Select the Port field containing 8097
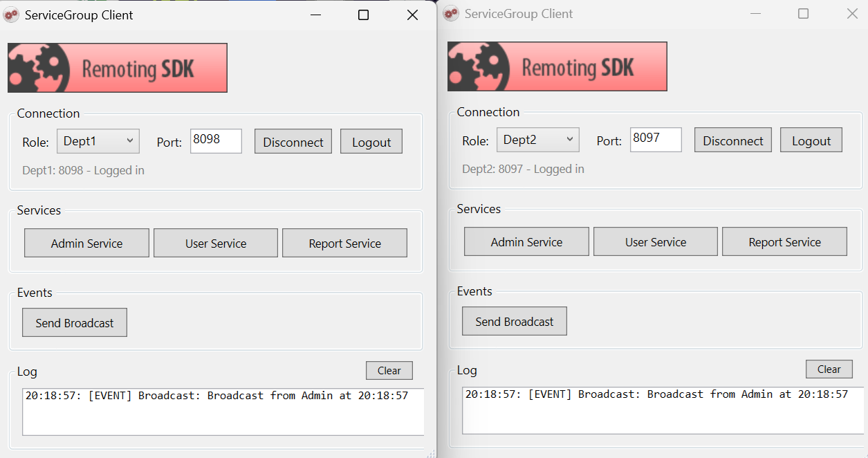Image resolution: width=868 pixels, height=458 pixels. click(656, 140)
